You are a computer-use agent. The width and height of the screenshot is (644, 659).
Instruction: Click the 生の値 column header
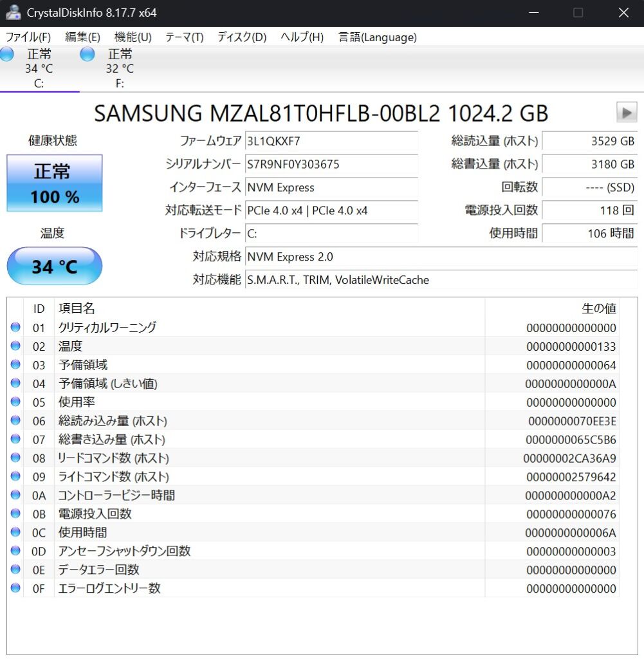(553, 308)
